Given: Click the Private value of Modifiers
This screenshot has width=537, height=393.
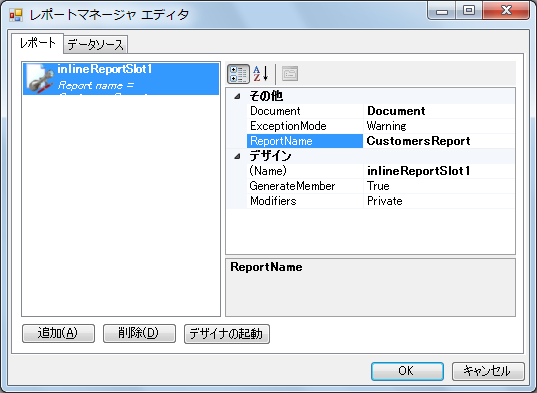Looking at the screenshot, I should 439,201.
